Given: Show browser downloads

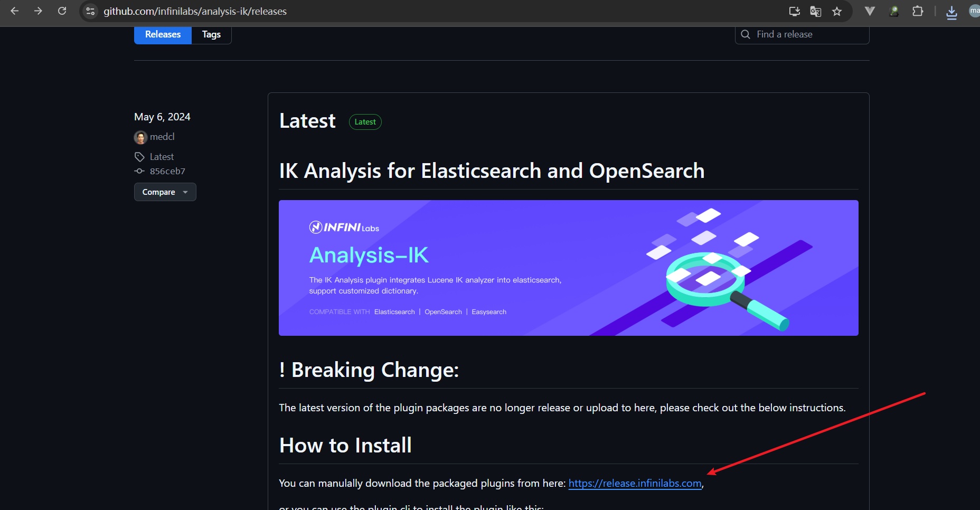Looking at the screenshot, I should point(951,12).
